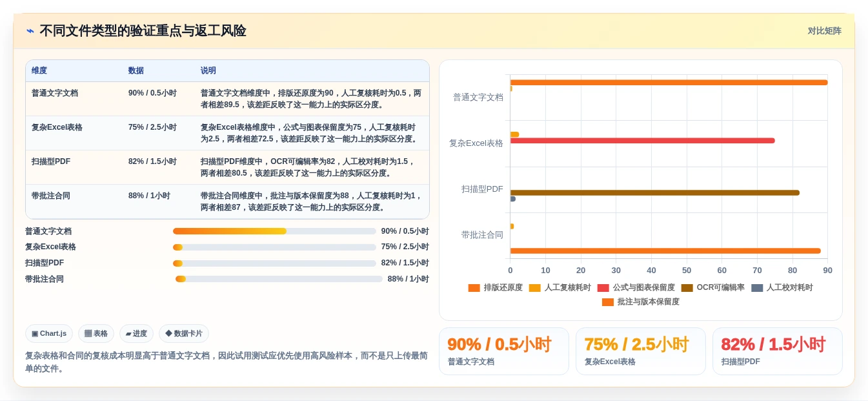The image size is (868, 401).
Task: Toggle the OCR可编辑率 legend series
Action: tap(712, 287)
